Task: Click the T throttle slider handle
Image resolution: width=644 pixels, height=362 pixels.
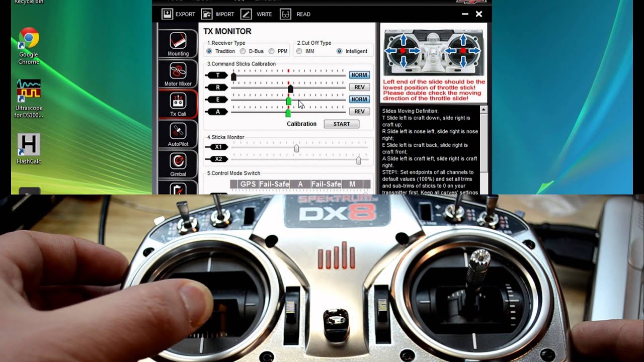Action: [233, 76]
